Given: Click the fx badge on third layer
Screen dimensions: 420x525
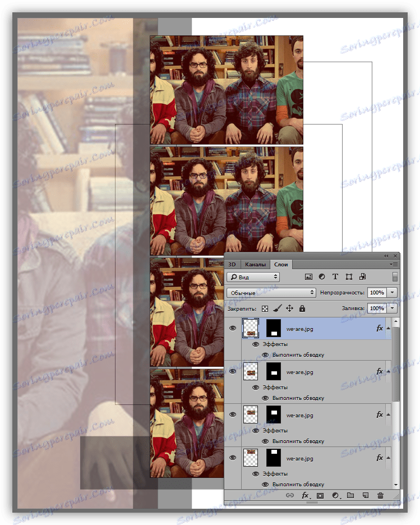Looking at the screenshot, I should (x=380, y=415).
